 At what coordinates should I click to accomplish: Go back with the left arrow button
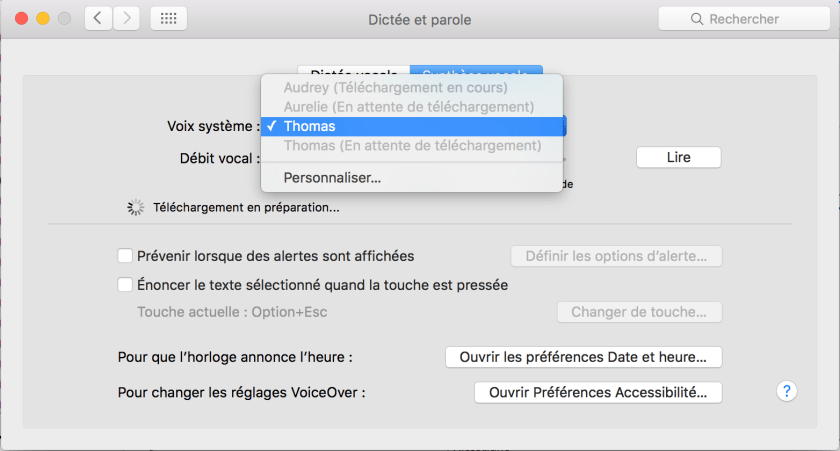(x=98, y=19)
